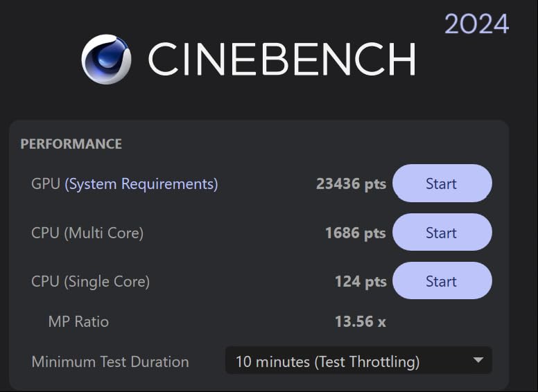Click the CINEBENCH title text
Image resolution: width=538 pixels, height=392 pixels.
point(281,60)
